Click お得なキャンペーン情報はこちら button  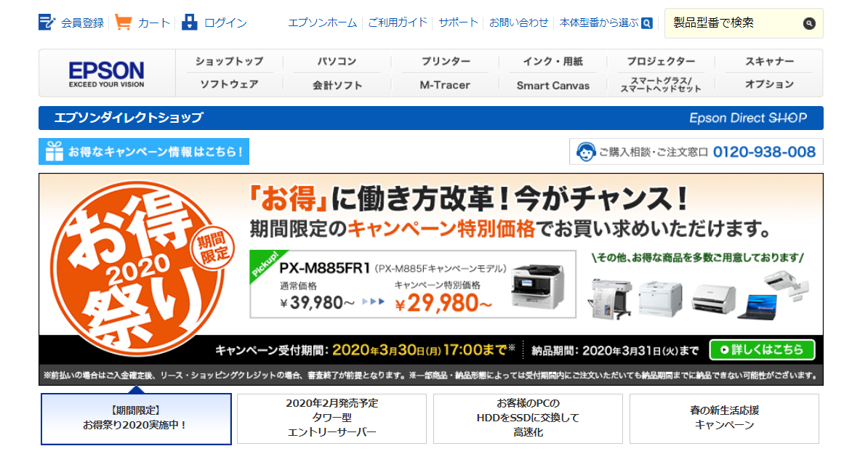(144, 152)
